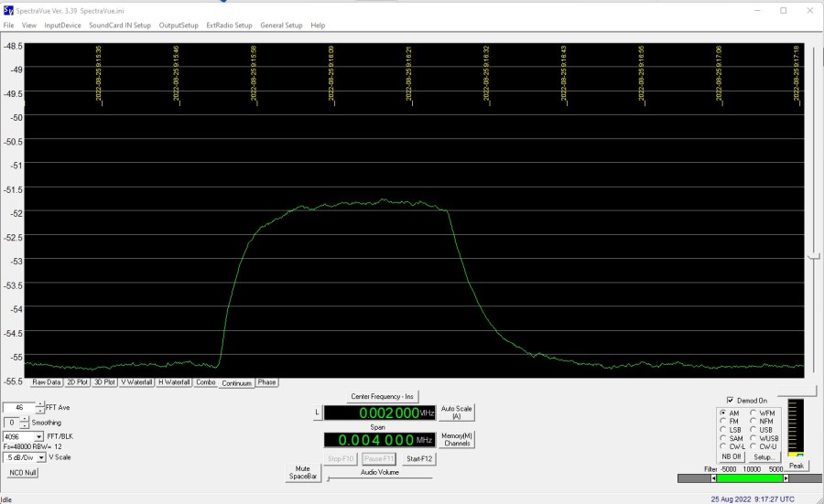Click the L lock button beside center frequency
Screen dimensions: 824x504
(x=317, y=413)
